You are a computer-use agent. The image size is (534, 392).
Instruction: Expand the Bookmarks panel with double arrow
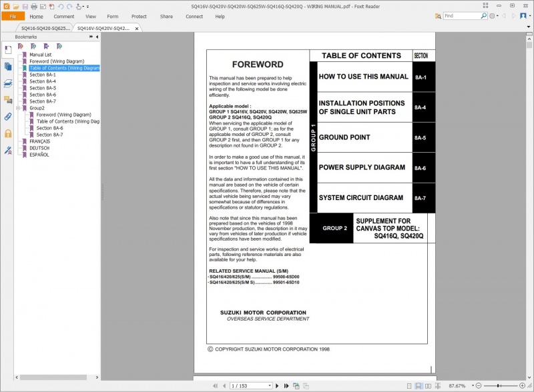click(91, 37)
